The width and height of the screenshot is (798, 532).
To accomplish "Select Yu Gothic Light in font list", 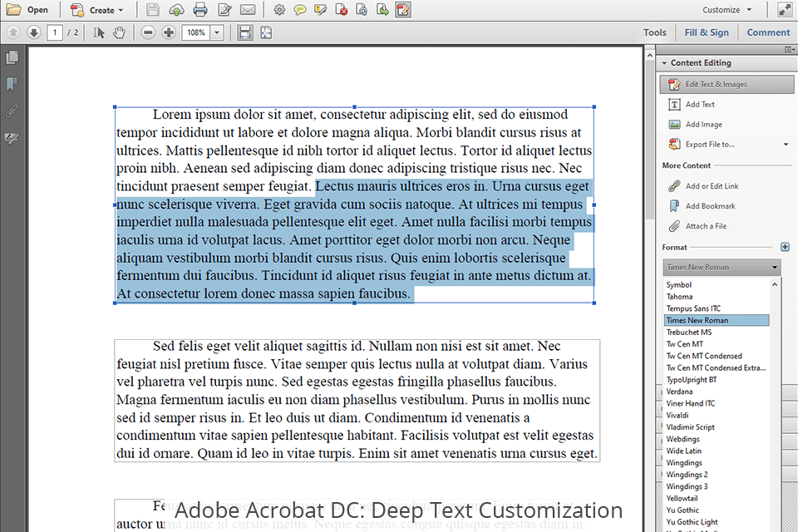I will click(x=692, y=522).
